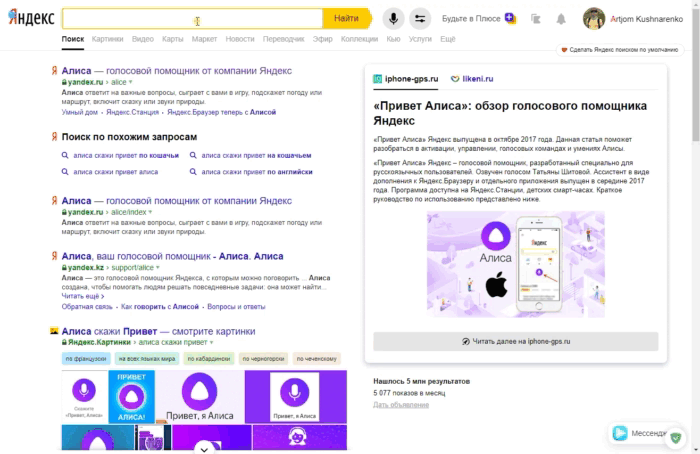Click the Yandex logo
The width and height of the screenshot is (700, 454).
[31, 18]
